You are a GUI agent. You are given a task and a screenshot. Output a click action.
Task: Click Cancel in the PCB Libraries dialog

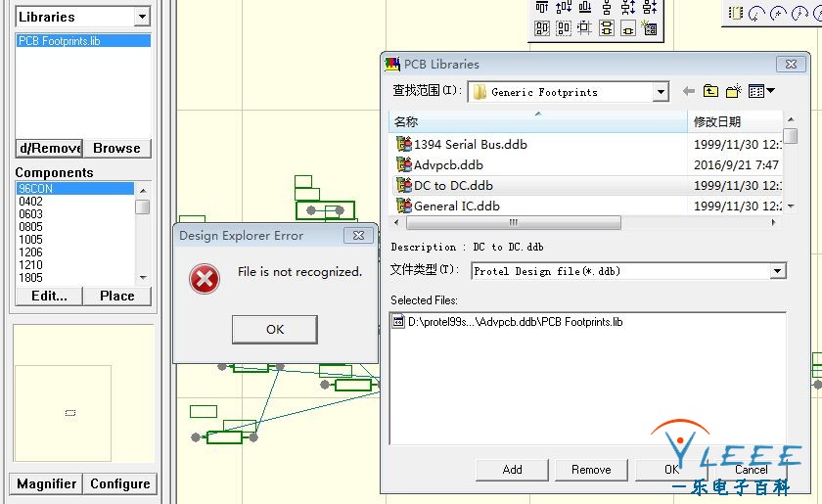click(x=751, y=470)
